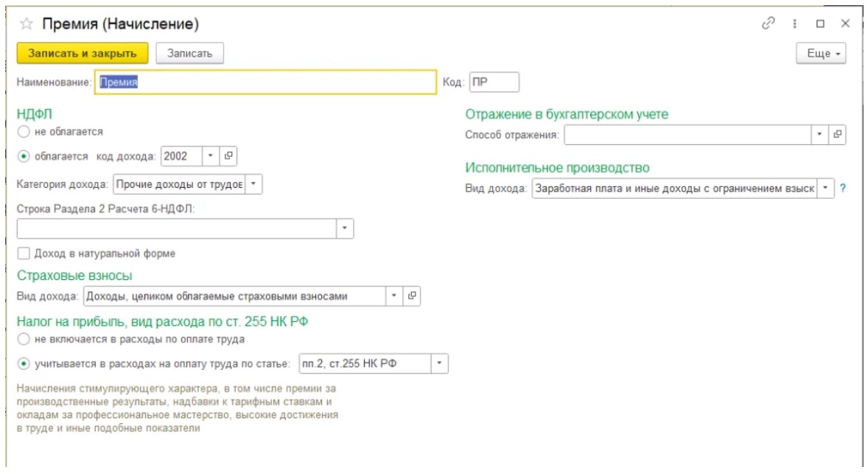Copy link to this form via chain icon

(769, 24)
